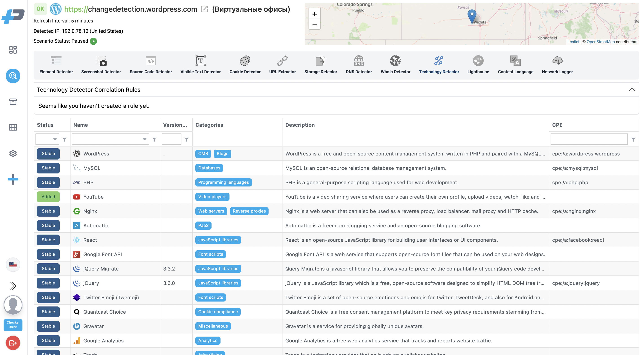Click the Quantcast Choice row name
644x355 pixels.
pyautogui.click(x=104, y=312)
